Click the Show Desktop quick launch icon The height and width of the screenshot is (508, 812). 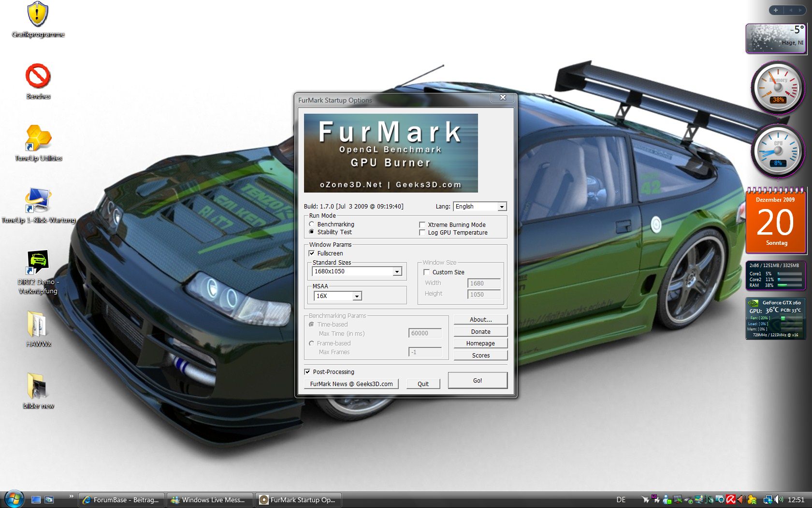pyautogui.click(x=36, y=500)
